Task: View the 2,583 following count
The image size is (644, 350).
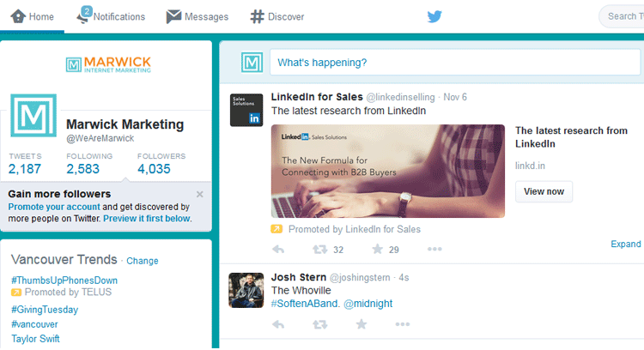Action: coord(89,163)
